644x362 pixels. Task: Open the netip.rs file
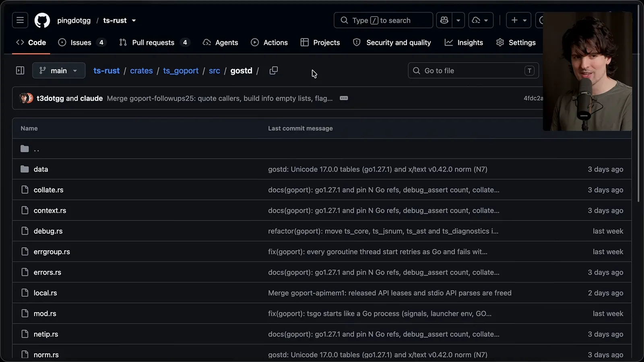(x=46, y=334)
